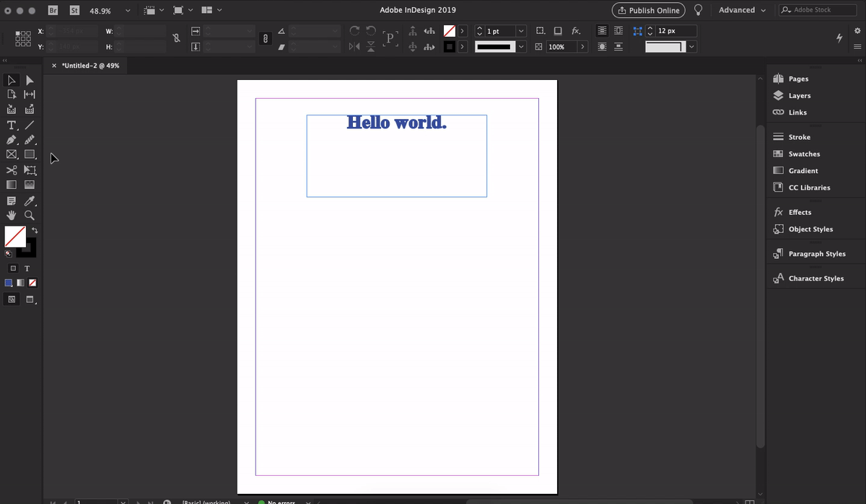Enable the Apply Gradient button
Screen dimensions: 866x504
coord(21,283)
